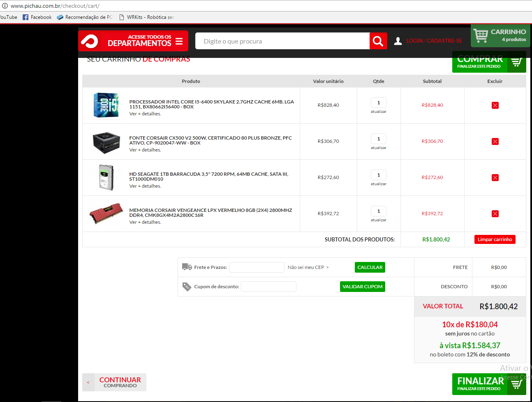Remove the Corsair Vengeance memory item
This screenshot has height=402, width=532.
(x=495, y=214)
